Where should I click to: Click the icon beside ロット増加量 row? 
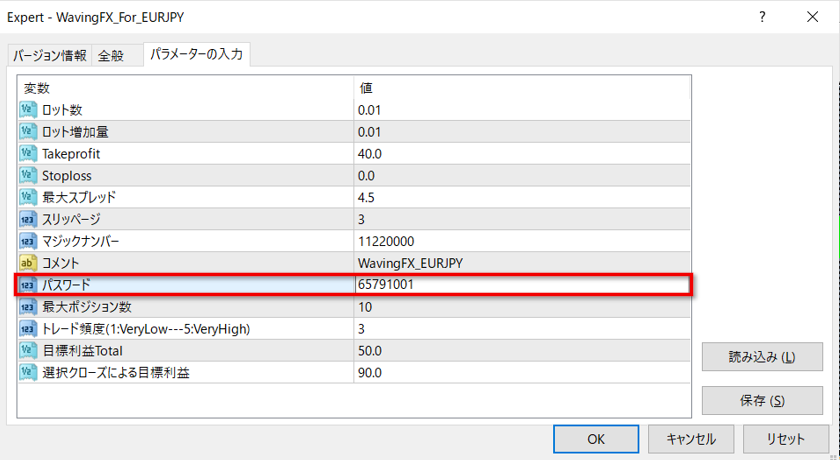click(x=28, y=132)
